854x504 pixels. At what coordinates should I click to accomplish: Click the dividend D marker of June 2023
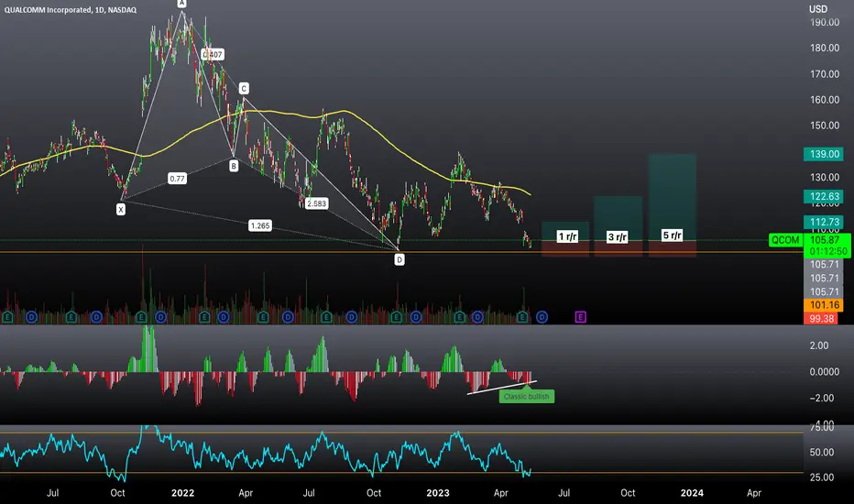542,316
